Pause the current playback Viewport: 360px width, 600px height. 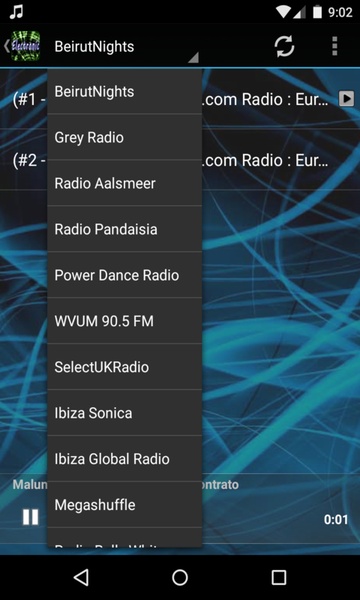[31, 517]
